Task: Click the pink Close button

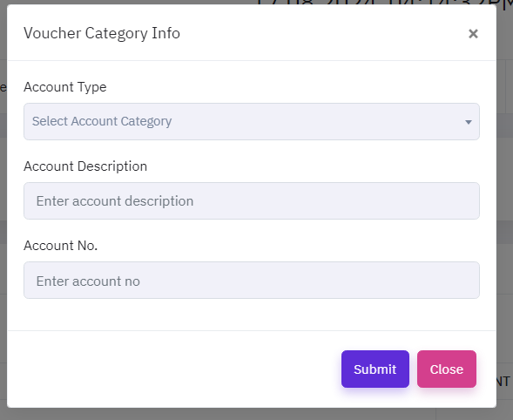Action: coord(447,369)
